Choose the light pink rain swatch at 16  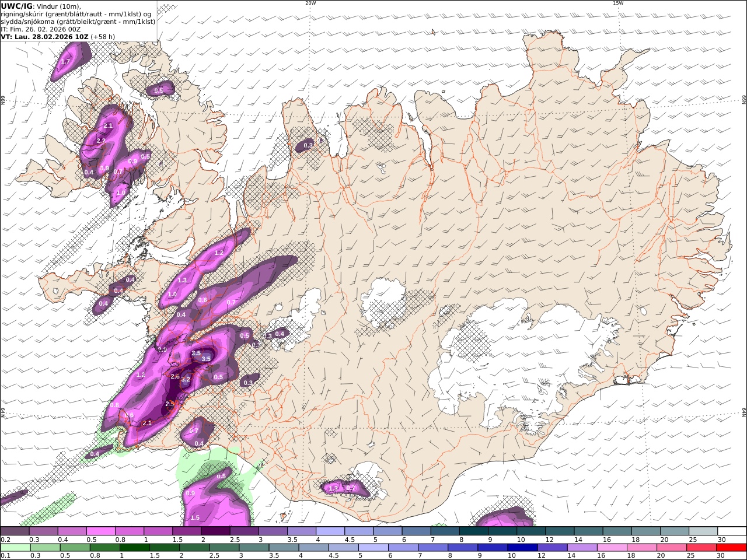pos(612,548)
